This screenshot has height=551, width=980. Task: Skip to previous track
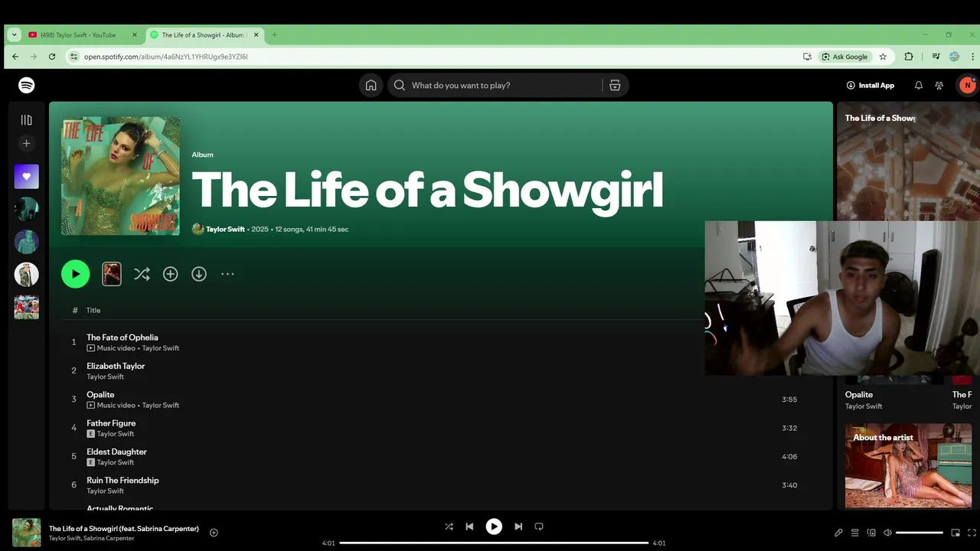469,527
